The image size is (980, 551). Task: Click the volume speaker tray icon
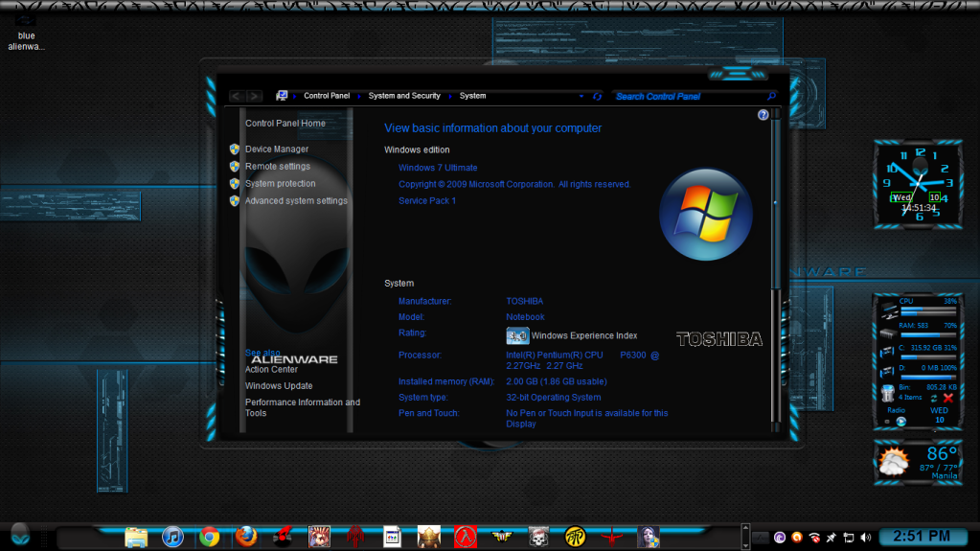(866, 538)
